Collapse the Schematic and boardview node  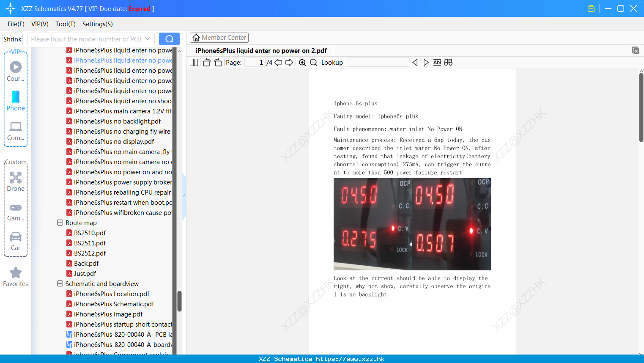click(60, 283)
